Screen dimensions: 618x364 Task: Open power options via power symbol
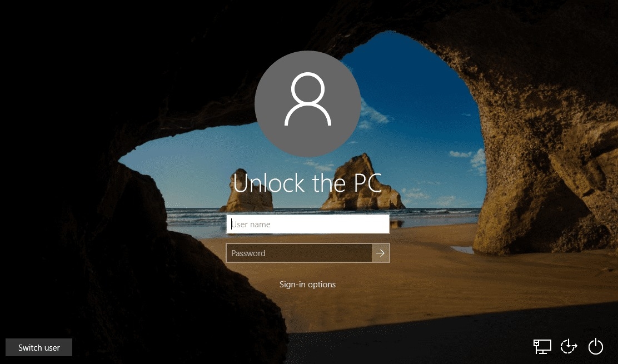(x=595, y=346)
